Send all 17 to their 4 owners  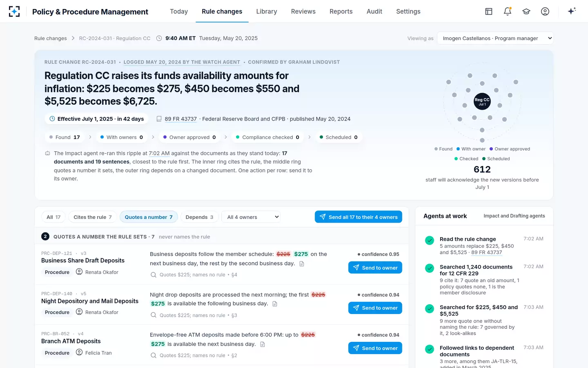[359, 217]
